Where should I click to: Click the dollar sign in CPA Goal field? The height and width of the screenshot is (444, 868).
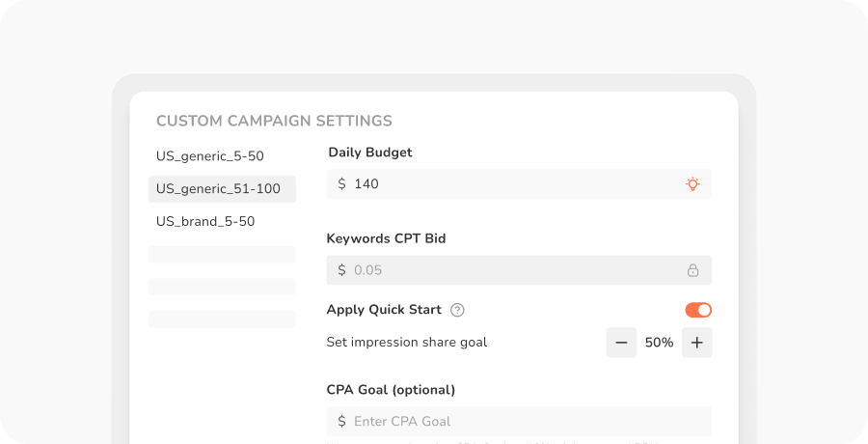[341, 421]
